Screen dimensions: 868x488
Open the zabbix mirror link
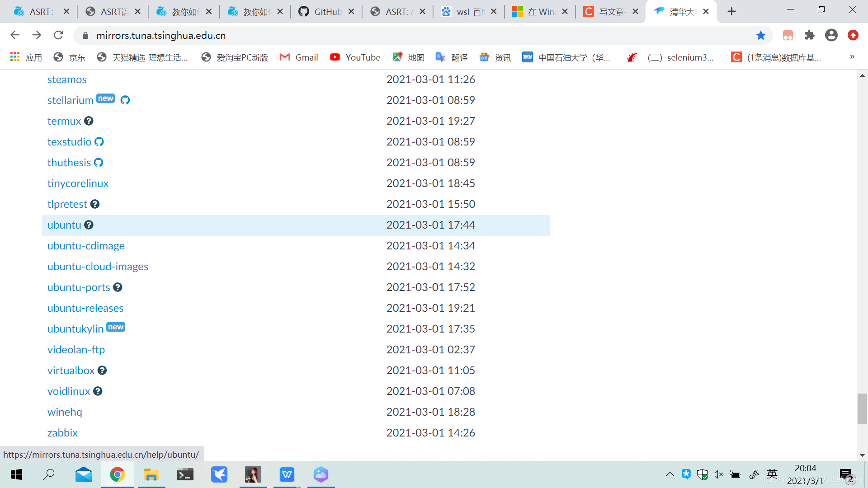click(62, 433)
